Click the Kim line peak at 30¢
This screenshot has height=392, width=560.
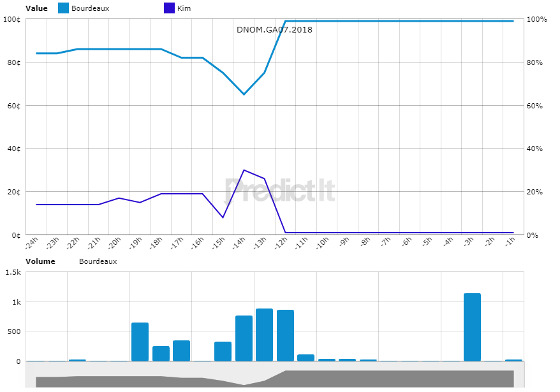244,170
